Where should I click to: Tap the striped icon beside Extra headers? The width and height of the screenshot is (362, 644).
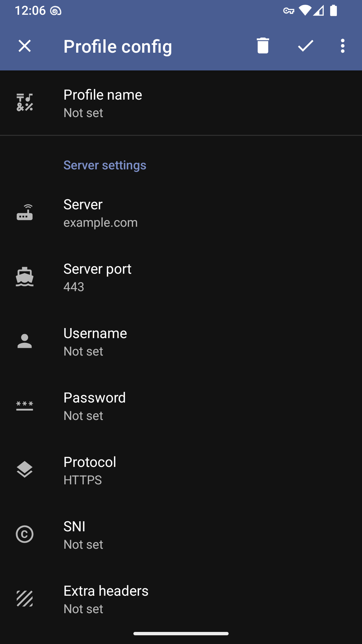point(24,599)
